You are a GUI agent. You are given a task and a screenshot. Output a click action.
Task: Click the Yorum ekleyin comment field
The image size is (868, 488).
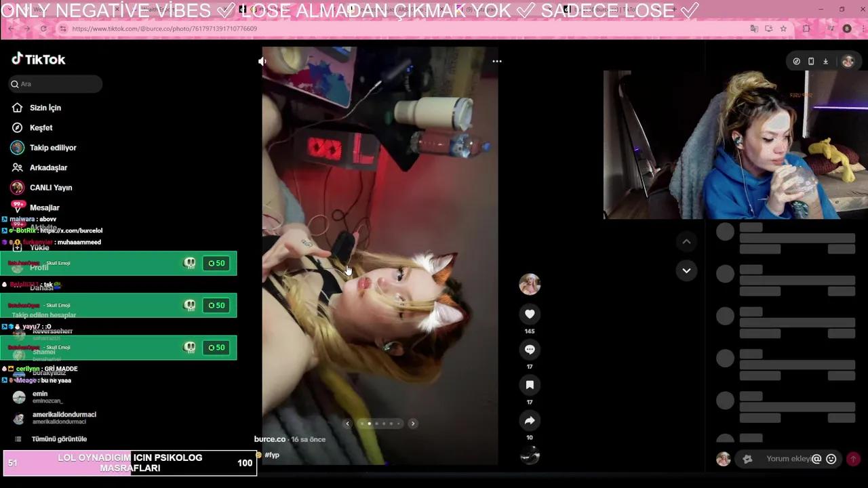pos(787,459)
